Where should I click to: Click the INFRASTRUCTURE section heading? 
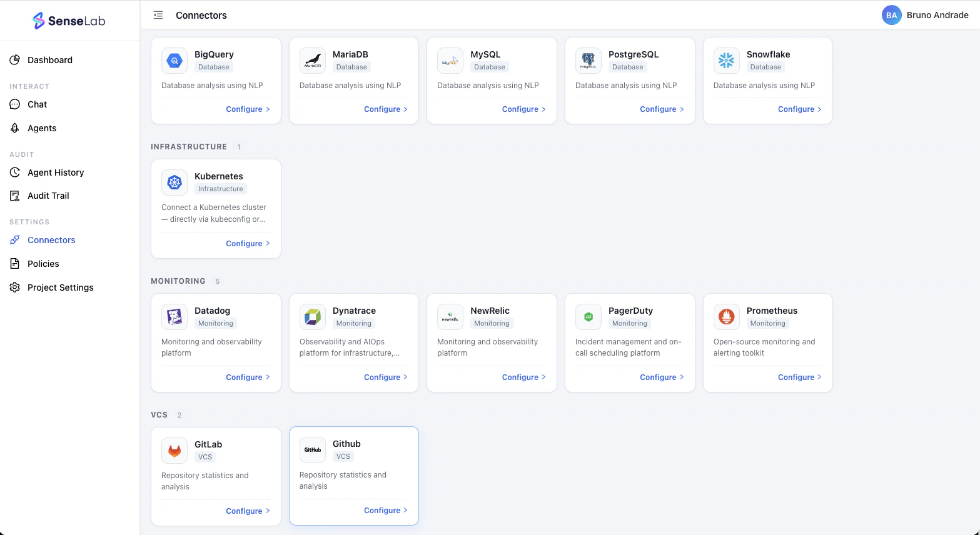pos(189,147)
